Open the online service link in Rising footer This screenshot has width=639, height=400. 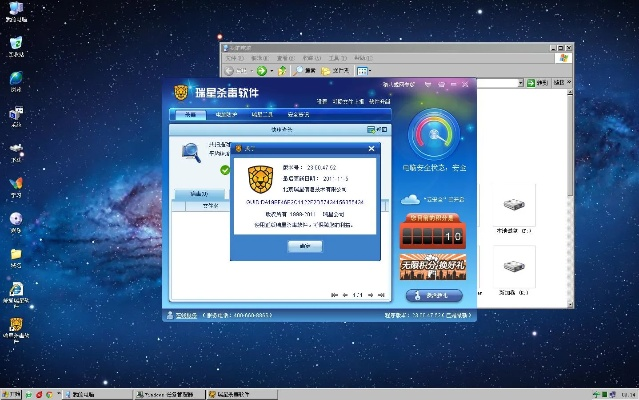pyautogui.click(x=186, y=315)
